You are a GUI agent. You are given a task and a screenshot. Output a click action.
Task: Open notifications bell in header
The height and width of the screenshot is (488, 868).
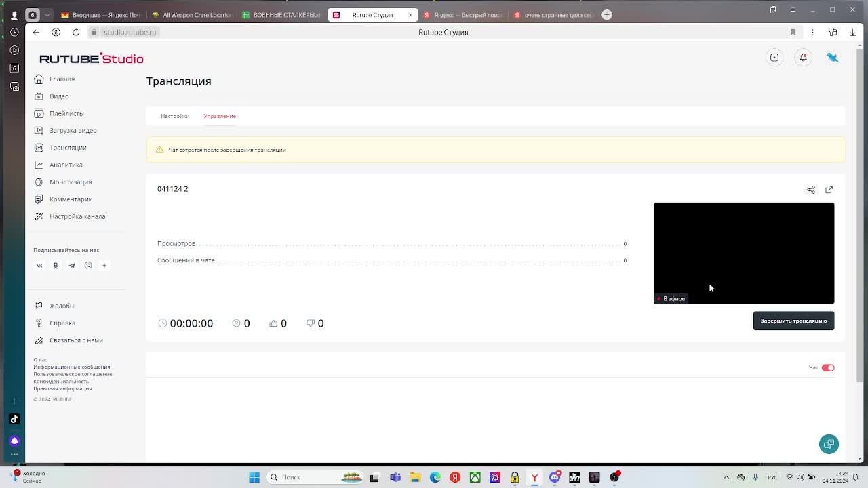point(804,58)
